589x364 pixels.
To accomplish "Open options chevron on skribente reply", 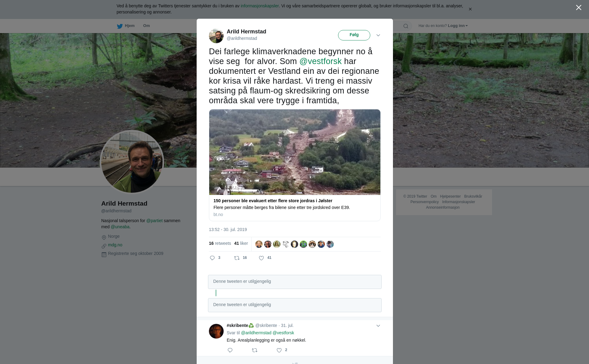I will pos(378,326).
